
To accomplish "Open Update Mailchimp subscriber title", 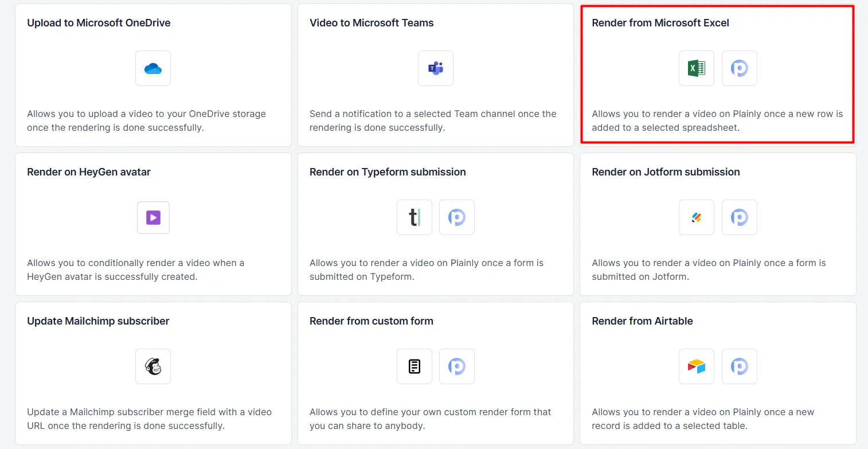I will (x=98, y=321).
